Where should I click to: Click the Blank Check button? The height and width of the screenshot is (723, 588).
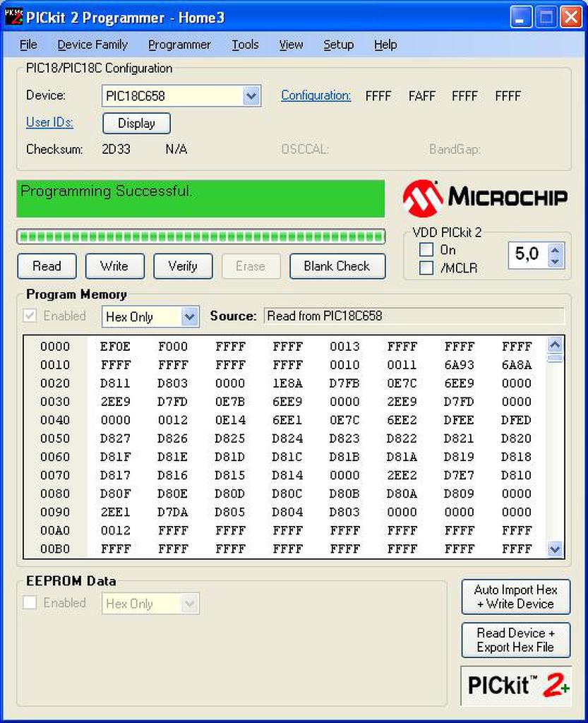[x=337, y=266]
